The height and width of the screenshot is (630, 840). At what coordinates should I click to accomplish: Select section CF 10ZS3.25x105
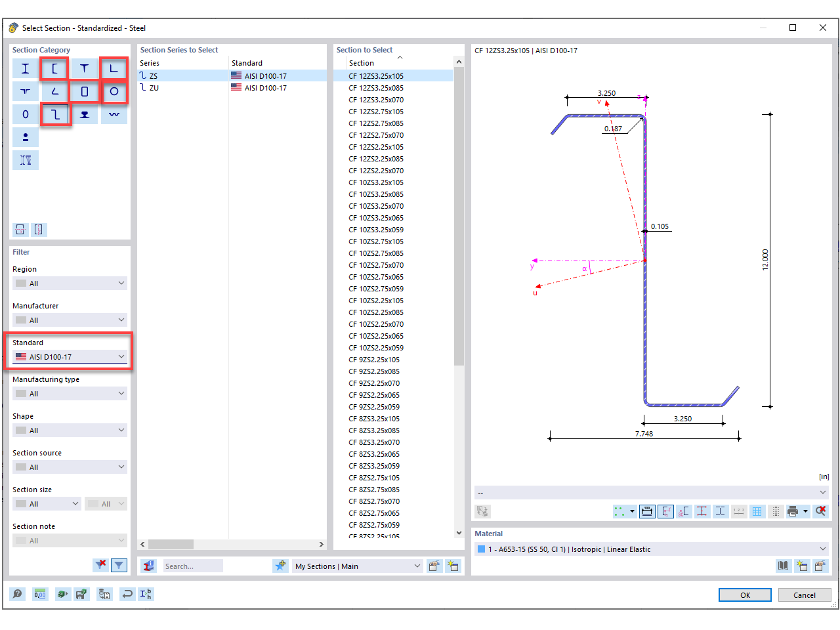[376, 182]
